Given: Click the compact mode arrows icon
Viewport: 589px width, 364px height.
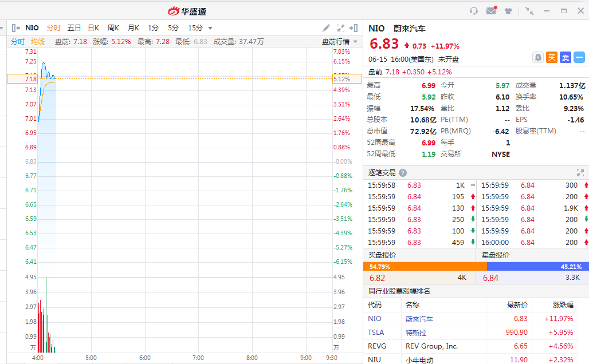Looking at the screenshot, I should coord(529,11).
